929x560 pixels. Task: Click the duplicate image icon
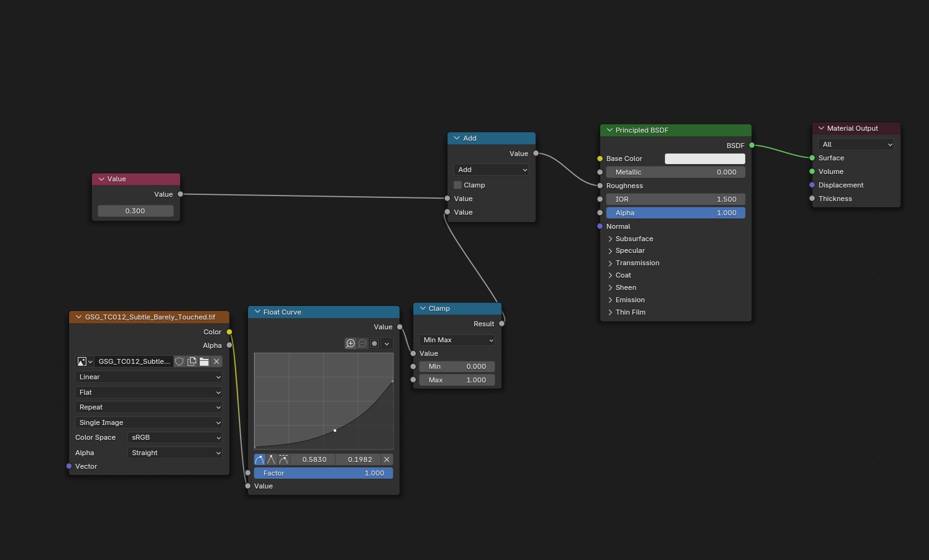192,361
